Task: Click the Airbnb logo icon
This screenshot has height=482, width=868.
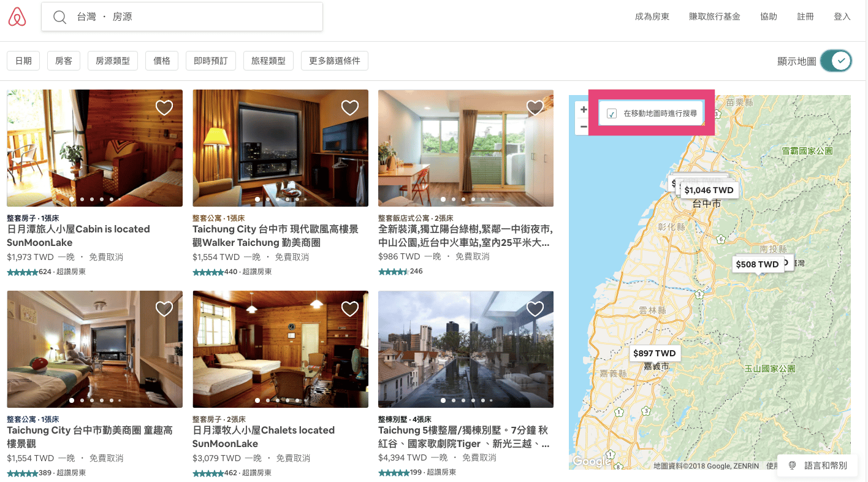Action: [x=17, y=17]
